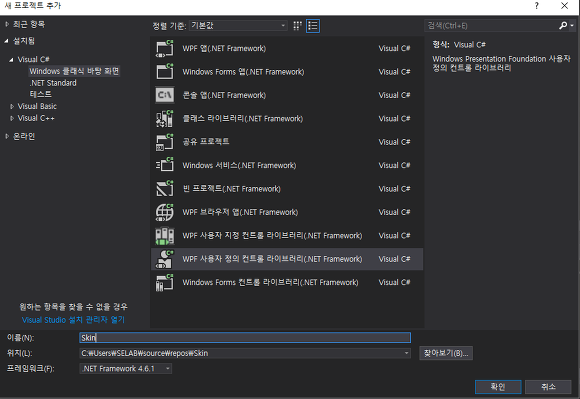This screenshot has width=580, height=399.
Task: Select the Windows Forms 앱 template icon
Action: pyautogui.click(x=165, y=72)
